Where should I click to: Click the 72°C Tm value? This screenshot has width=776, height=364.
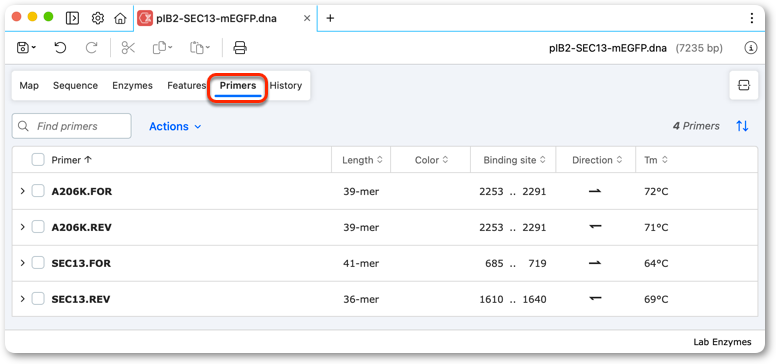656,191
